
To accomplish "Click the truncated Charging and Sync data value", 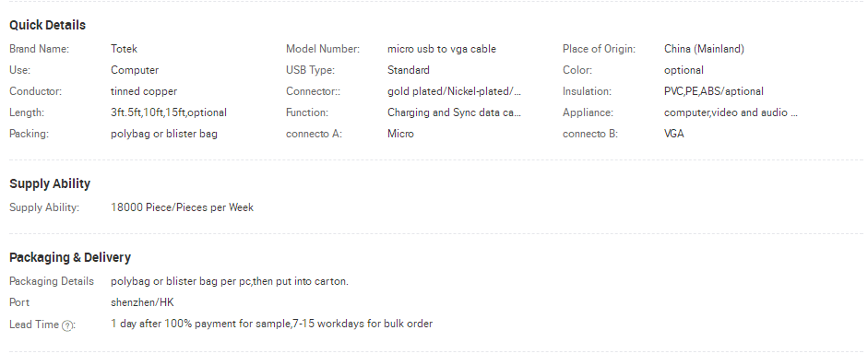I will coord(455,112).
